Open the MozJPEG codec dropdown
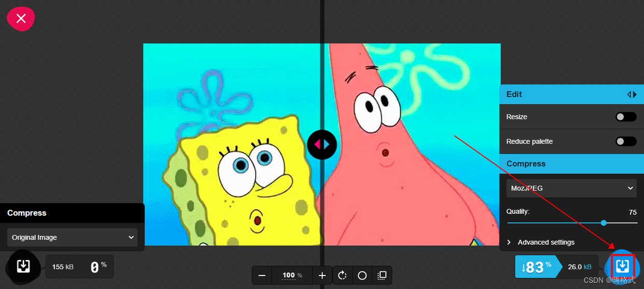Screen dimensions: 644x289 pyautogui.click(x=571, y=188)
